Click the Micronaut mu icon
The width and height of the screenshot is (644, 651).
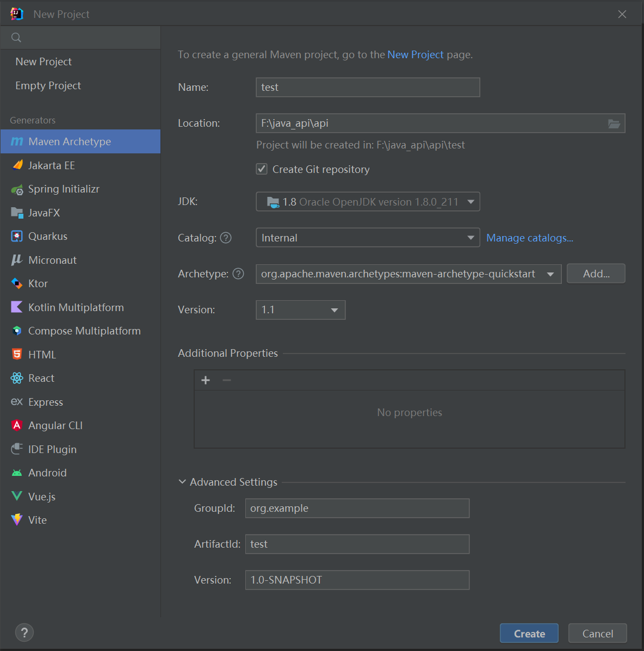click(x=17, y=260)
